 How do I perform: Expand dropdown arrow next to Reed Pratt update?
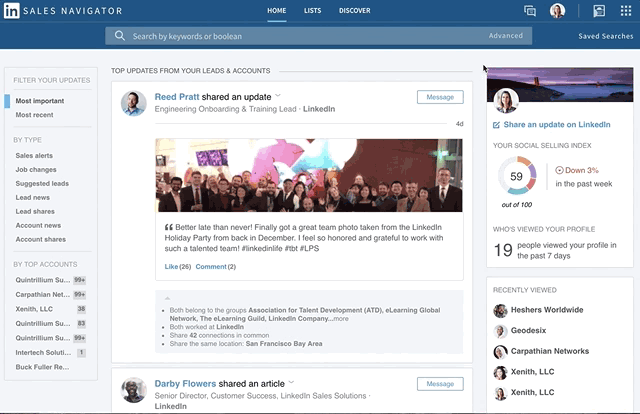click(278, 96)
